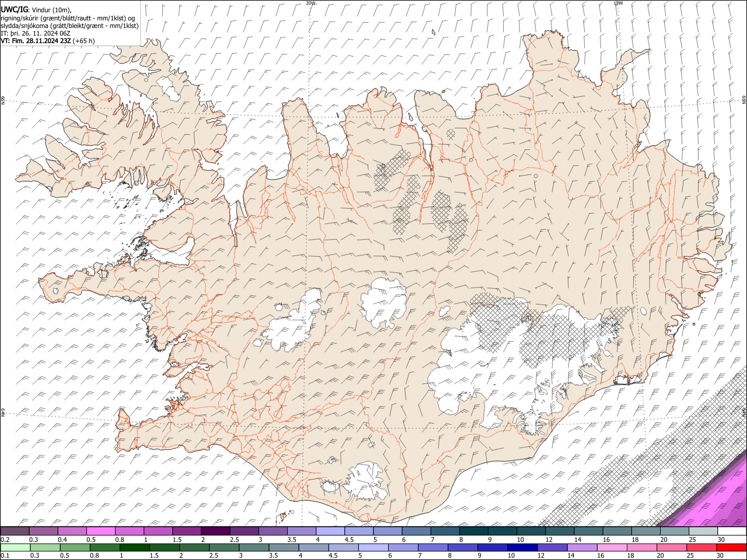Click upper legend swatch between 14 and 16
747x560 pixels.
coord(588,531)
